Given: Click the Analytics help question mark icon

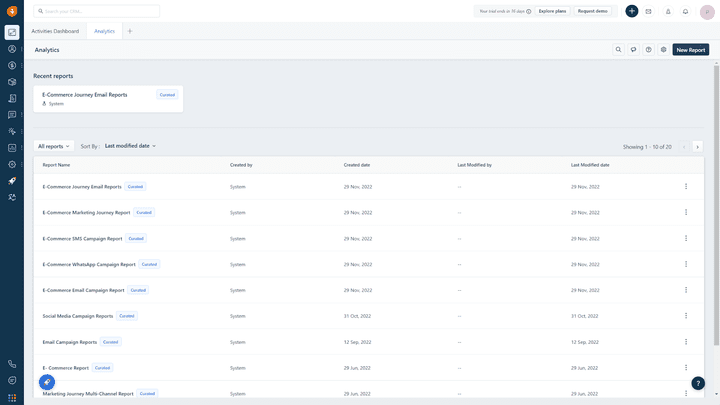Looking at the screenshot, I should coord(649,49).
